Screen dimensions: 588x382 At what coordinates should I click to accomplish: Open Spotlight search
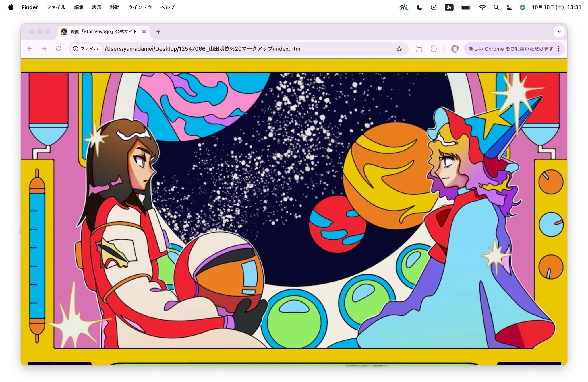pyautogui.click(x=496, y=7)
